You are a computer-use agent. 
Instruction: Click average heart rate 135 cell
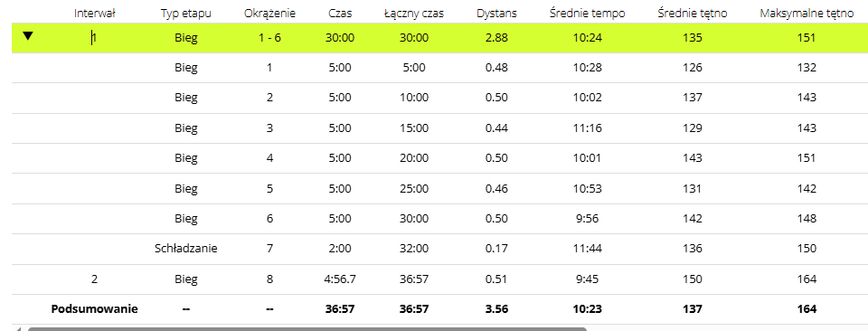coord(693,38)
